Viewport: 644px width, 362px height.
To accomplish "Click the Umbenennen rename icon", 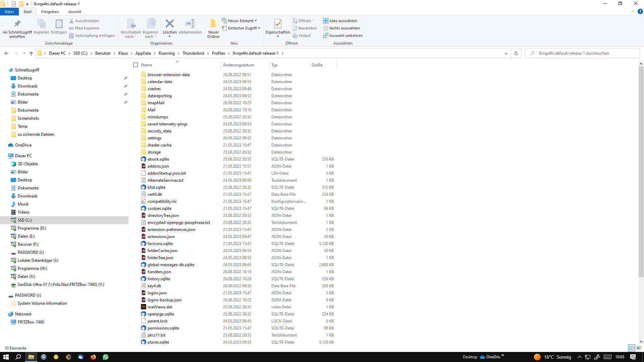I will coord(190,24).
